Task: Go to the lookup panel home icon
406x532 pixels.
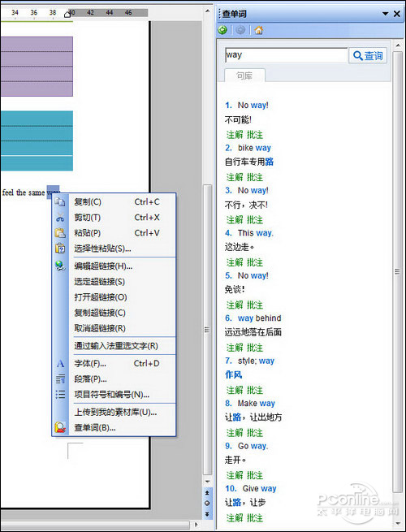Action: [x=258, y=30]
